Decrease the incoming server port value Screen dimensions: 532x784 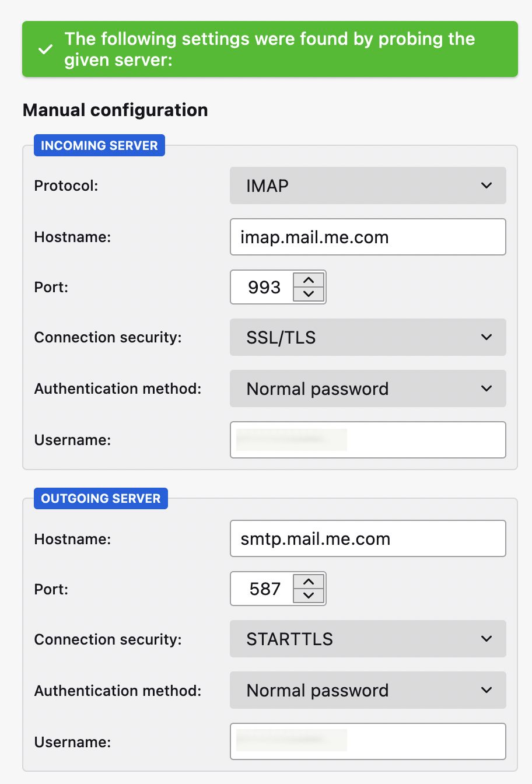point(309,294)
